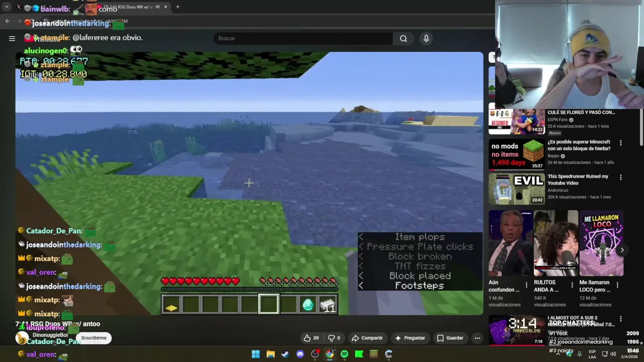
Task: Start voice search with the microphone icon
Action: pos(426,38)
